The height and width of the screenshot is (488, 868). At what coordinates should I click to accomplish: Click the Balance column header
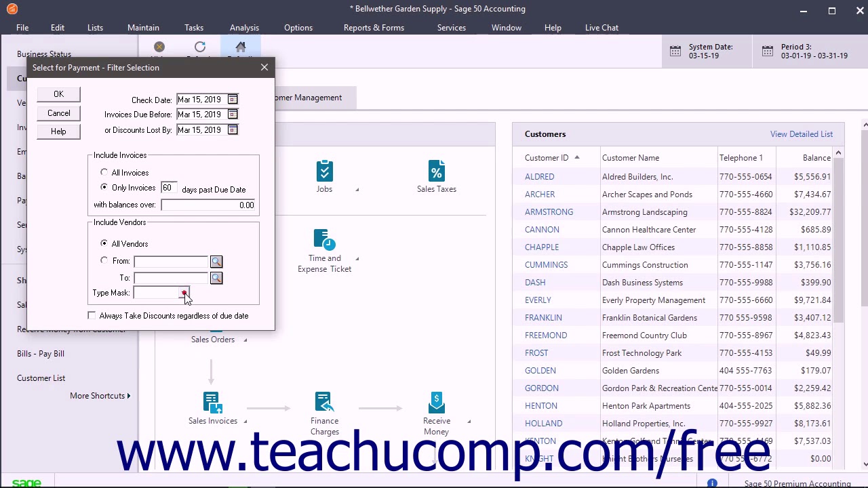coord(816,158)
